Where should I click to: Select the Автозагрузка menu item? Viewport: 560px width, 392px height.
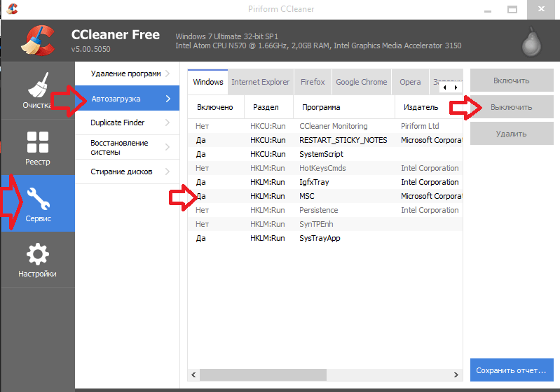pyautogui.click(x=127, y=99)
